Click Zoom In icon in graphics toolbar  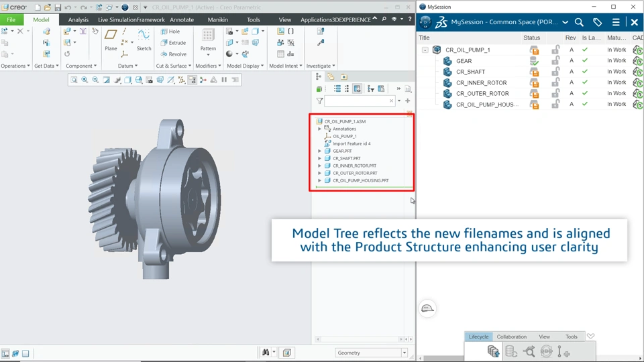85,80
